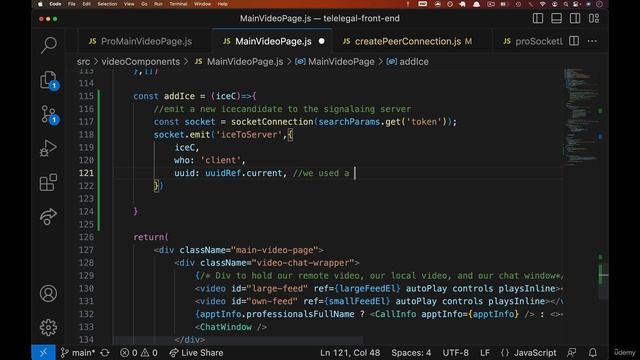Image resolution: width=640 pixels, height=360 pixels.
Task: Toggle primary side bar layout
Action: coord(538,18)
